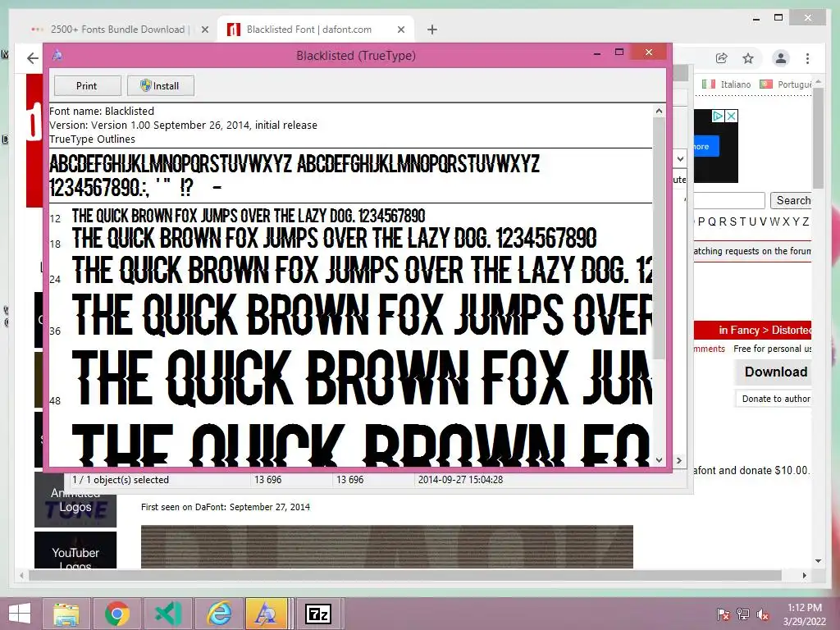This screenshot has width=840, height=630.
Task: Open File Explorer from the taskbar
Action: coord(66,614)
